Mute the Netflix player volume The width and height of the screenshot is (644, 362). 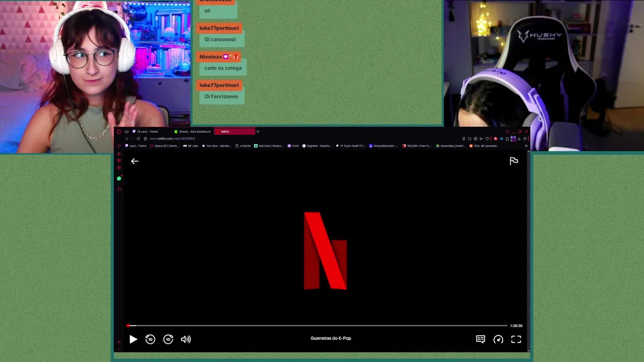point(186,339)
